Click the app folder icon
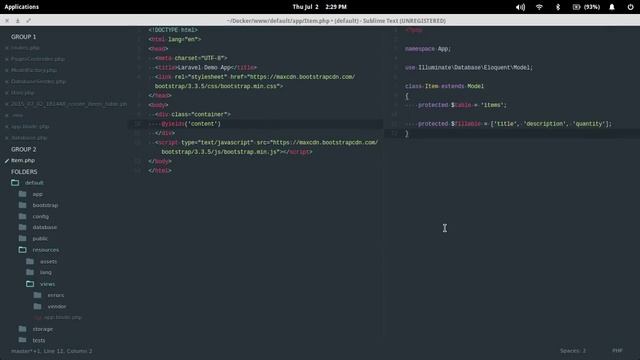This screenshot has height=360, width=640. [x=22, y=194]
